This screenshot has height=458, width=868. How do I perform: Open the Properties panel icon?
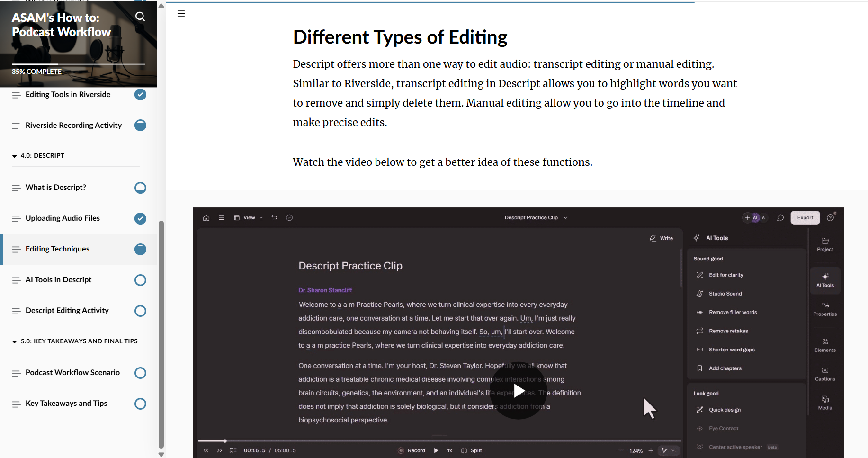(825, 309)
